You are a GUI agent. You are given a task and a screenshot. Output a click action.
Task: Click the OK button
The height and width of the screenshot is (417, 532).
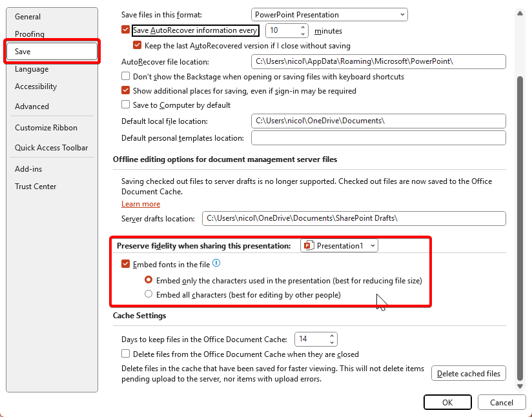[x=447, y=402]
